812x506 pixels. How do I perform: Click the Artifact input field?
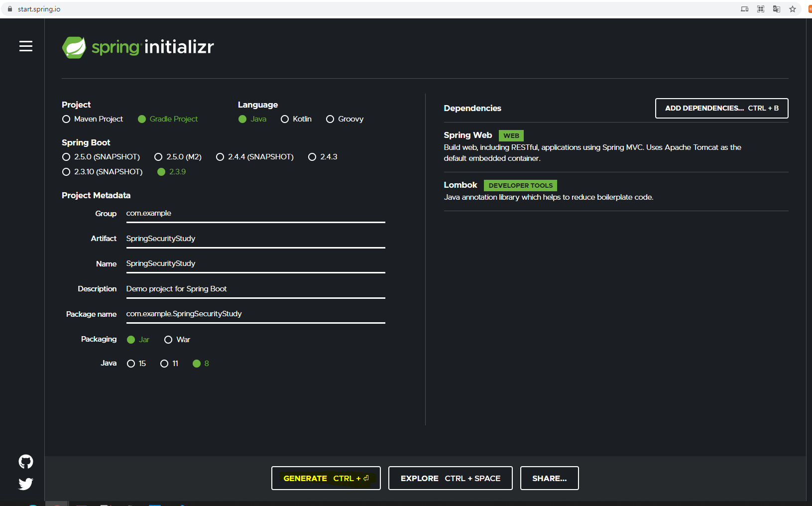coord(255,239)
